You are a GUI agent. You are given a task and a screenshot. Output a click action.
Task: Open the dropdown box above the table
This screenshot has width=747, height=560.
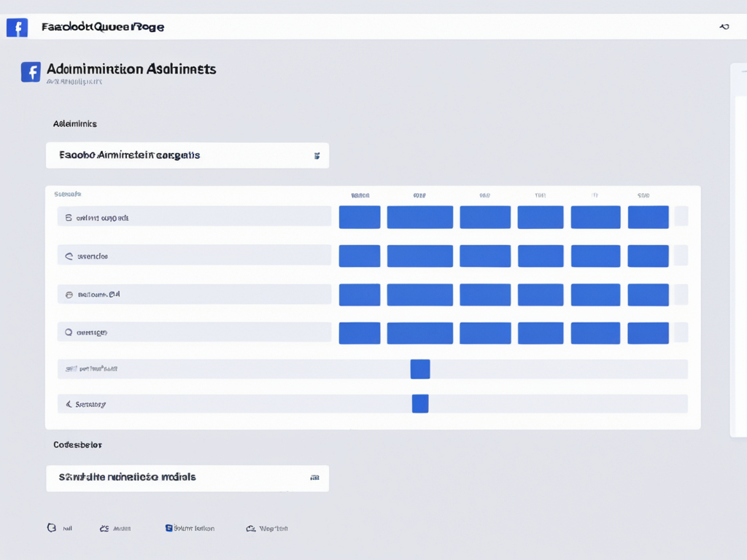[x=187, y=155]
